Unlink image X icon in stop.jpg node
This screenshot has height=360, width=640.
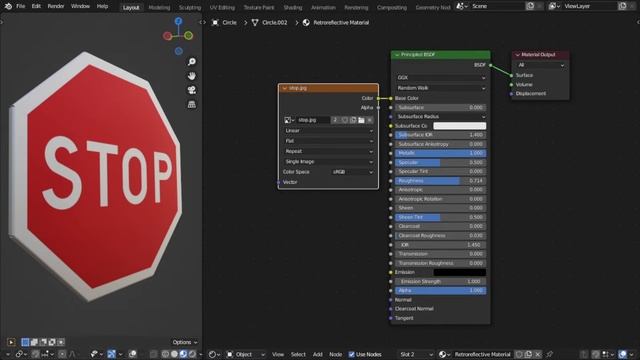coord(369,120)
